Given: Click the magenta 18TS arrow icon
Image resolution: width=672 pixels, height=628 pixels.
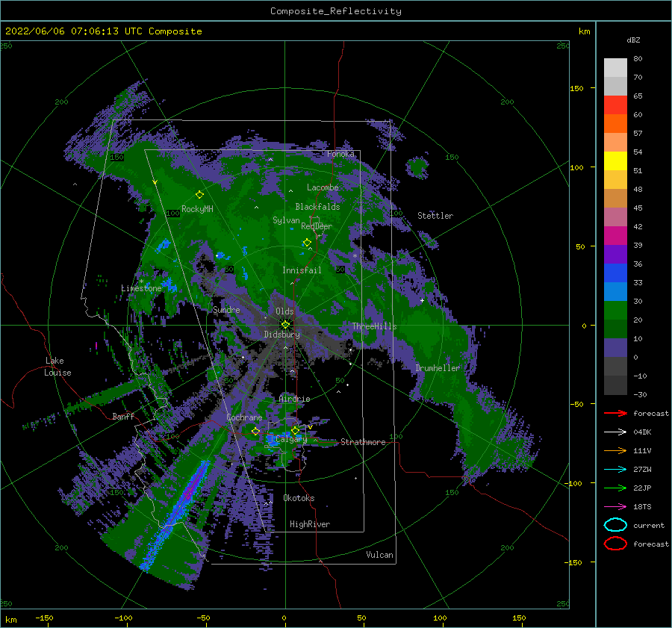Looking at the screenshot, I should point(615,506).
